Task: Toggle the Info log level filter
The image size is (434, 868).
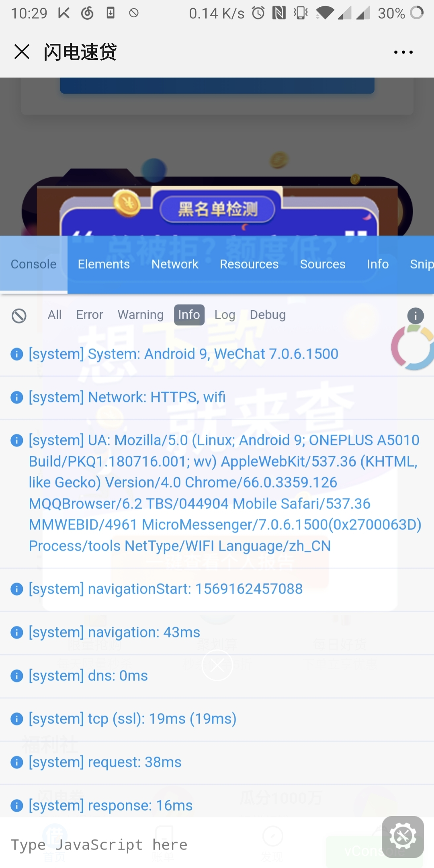Action: [x=189, y=315]
